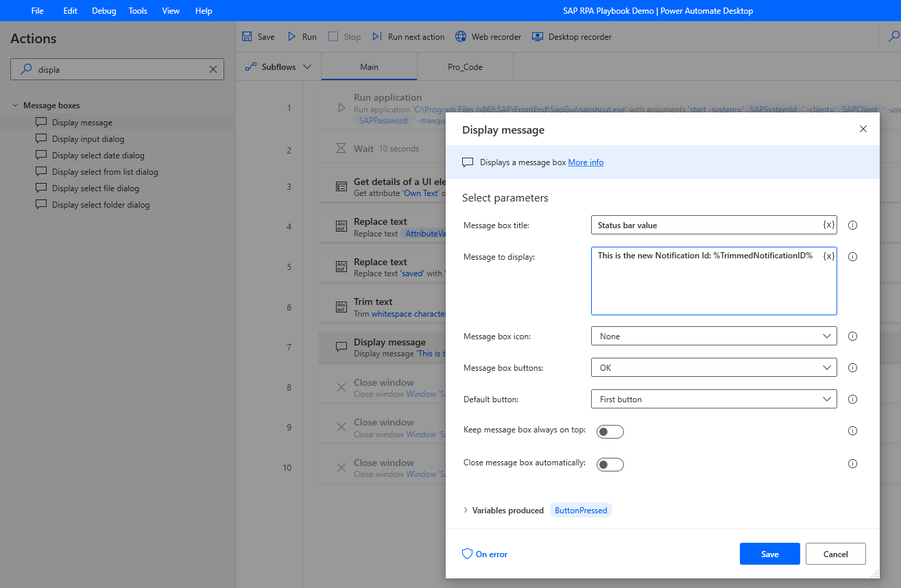Image resolution: width=901 pixels, height=588 pixels.
Task: Open the Web recorder
Action: pos(461,36)
